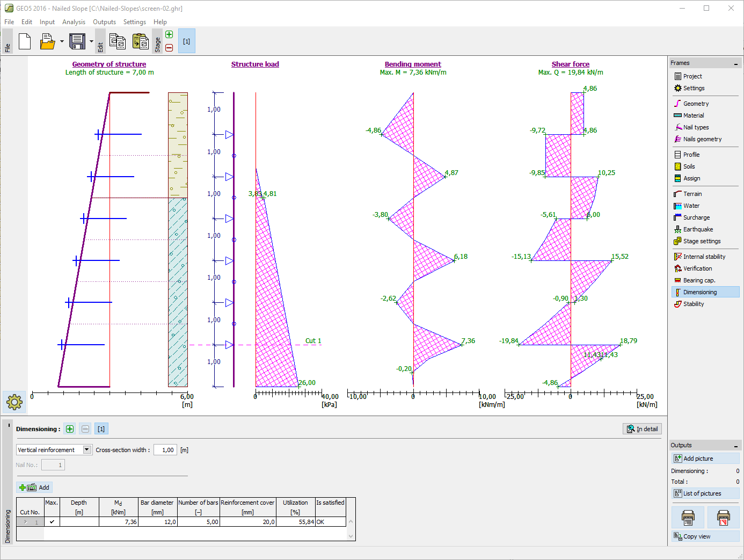Image resolution: width=744 pixels, height=560 pixels.
Task: Toggle Max. checkbox for Cut No. 1
Action: (52, 522)
